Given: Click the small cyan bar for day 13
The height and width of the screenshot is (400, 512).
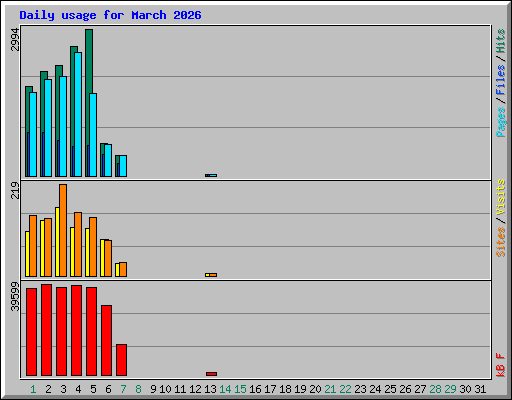Looking at the screenshot, I should (213, 175).
